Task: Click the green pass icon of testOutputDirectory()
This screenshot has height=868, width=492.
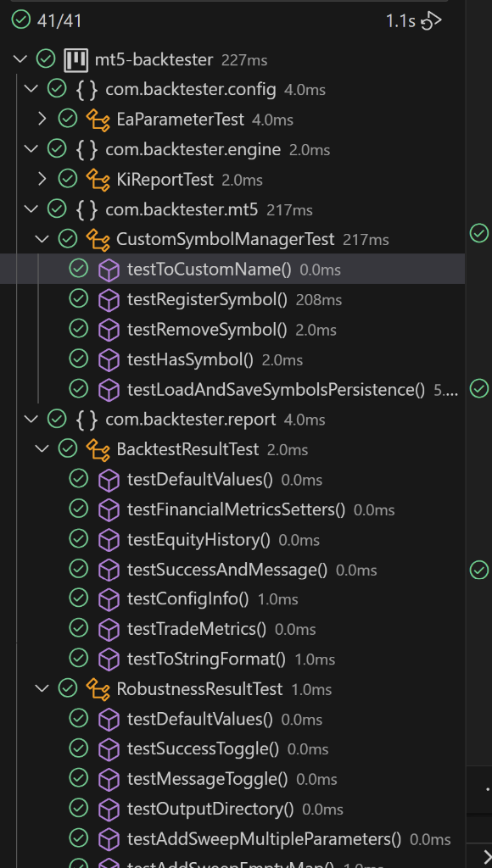Action: coord(79,809)
